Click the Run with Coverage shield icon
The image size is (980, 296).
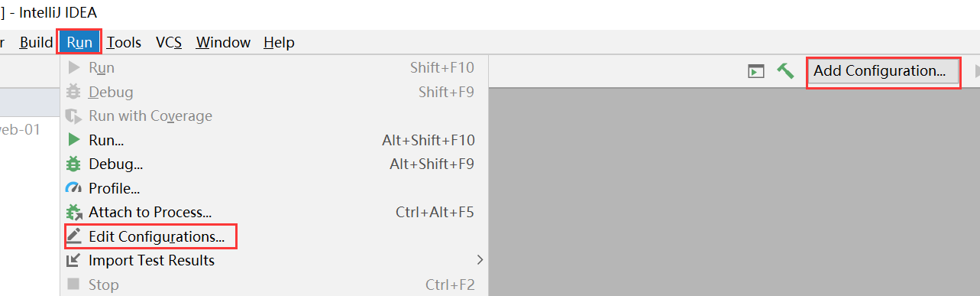73,115
